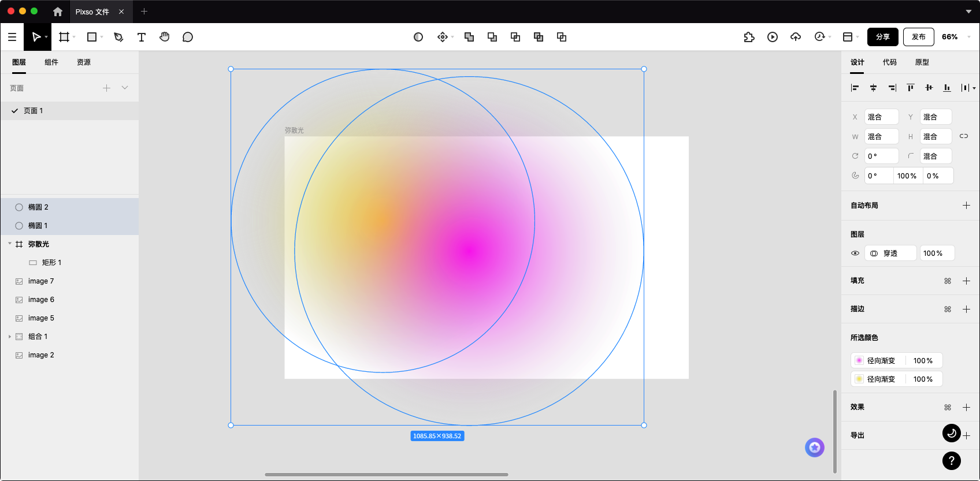
Task: Add a stroke with plus button
Action: click(x=966, y=309)
